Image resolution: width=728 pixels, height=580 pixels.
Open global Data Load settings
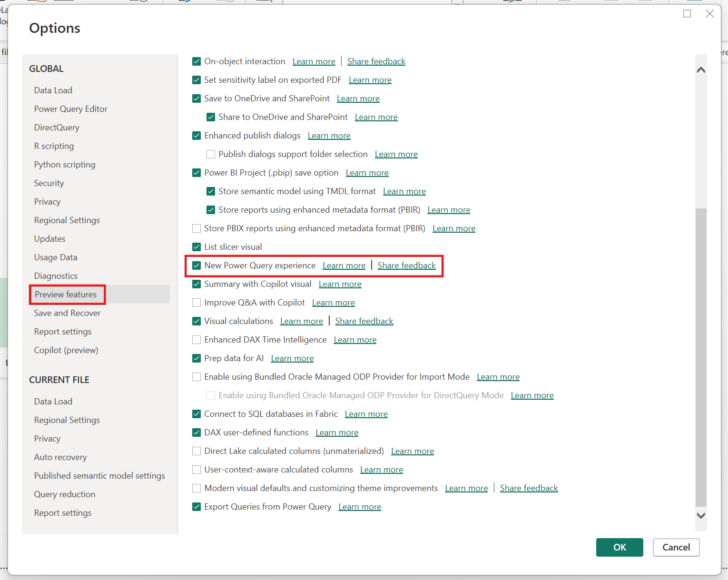(x=53, y=90)
